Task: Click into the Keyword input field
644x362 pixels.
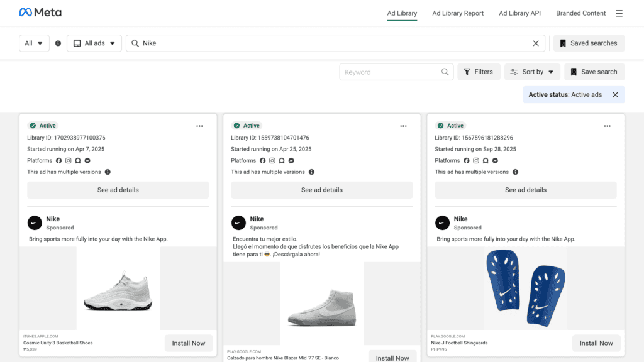Action: [x=390, y=72]
